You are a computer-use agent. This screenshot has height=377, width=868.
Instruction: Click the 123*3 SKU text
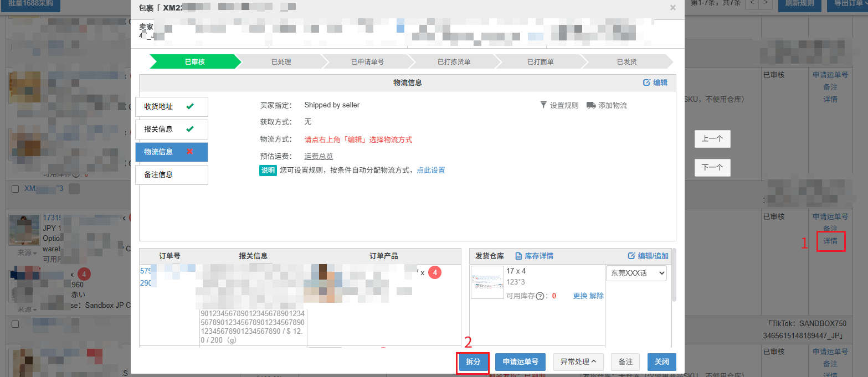pyautogui.click(x=515, y=283)
